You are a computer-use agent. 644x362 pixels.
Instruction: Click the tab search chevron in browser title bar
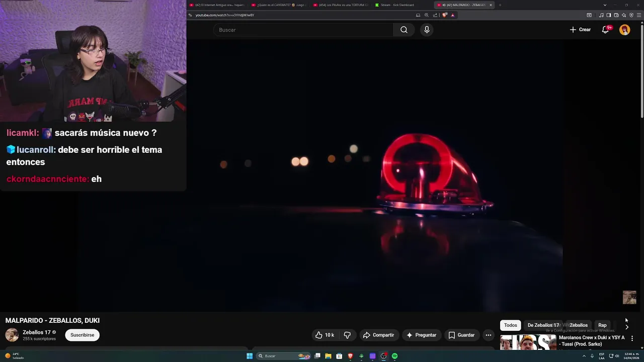pyautogui.click(x=605, y=5)
